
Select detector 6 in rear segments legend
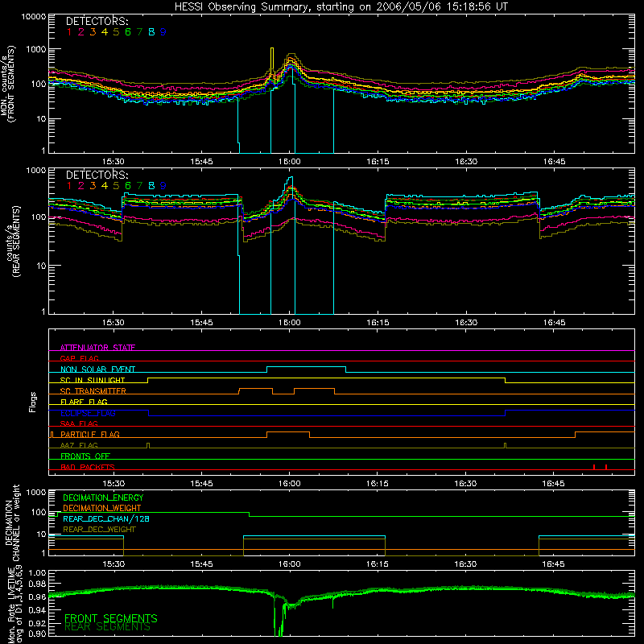(x=128, y=186)
